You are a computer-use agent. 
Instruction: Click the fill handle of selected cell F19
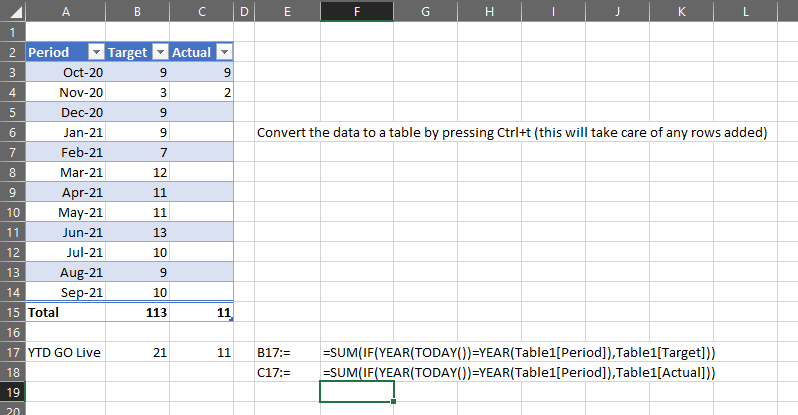click(x=393, y=401)
